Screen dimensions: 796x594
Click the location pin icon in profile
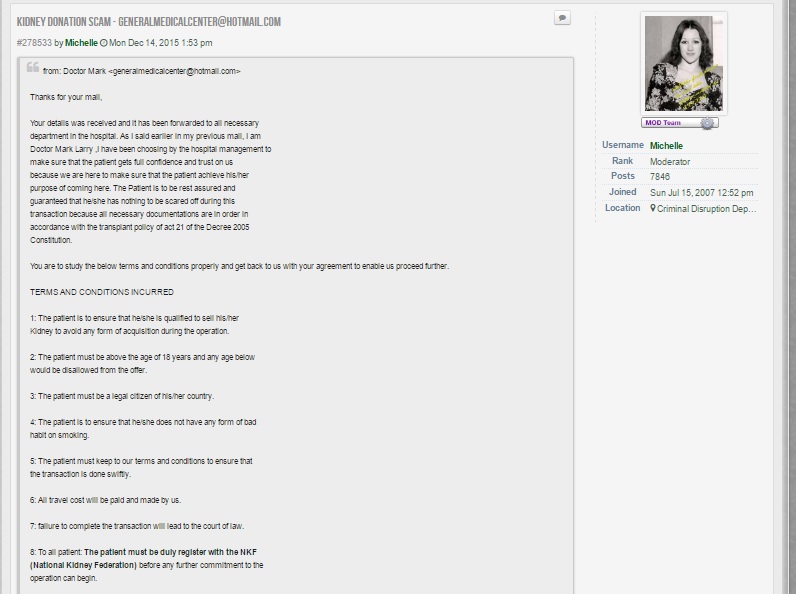tap(653, 208)
